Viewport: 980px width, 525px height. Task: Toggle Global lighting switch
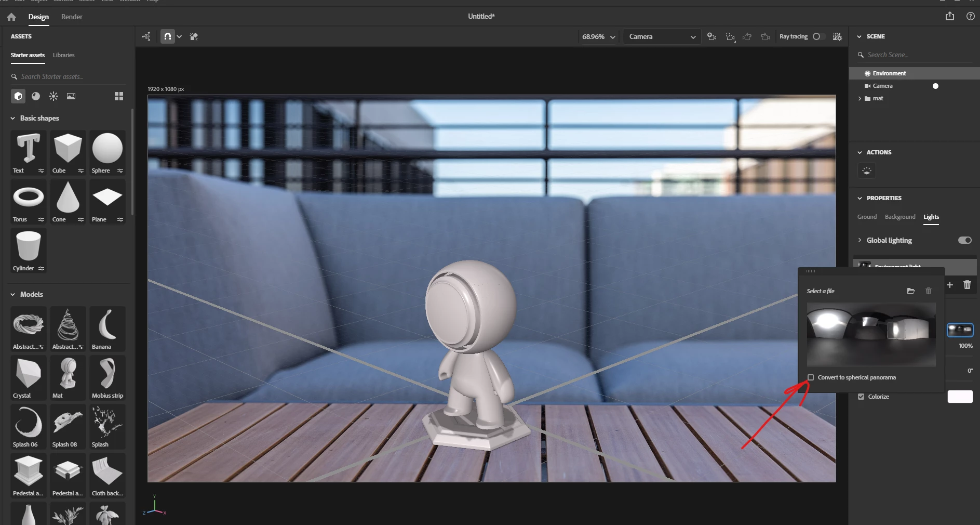[x=965, y=240]
